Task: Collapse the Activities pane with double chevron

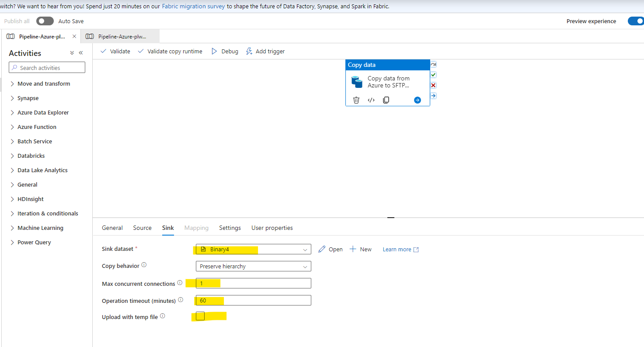Action: (x=81, y=52)
